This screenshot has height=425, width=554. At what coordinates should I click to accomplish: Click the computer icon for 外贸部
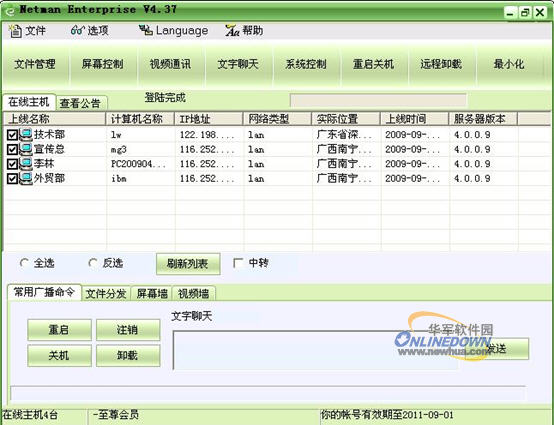[26, 178]
